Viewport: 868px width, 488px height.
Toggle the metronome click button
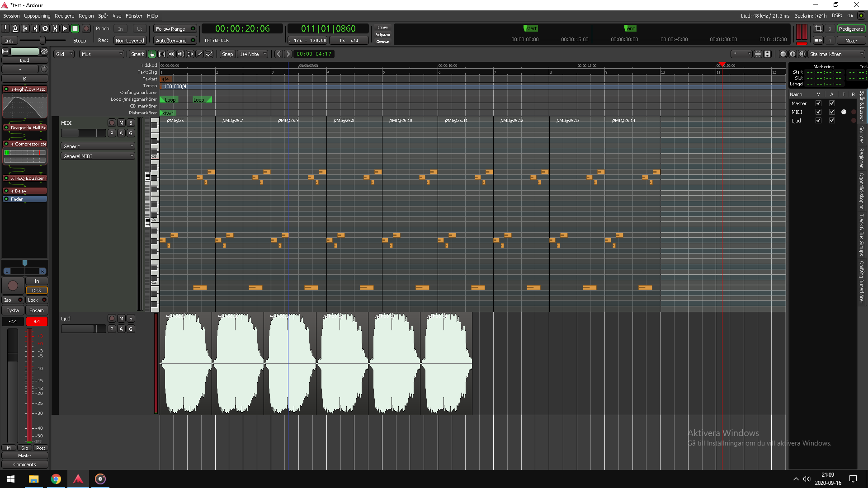tap(15, 28)
